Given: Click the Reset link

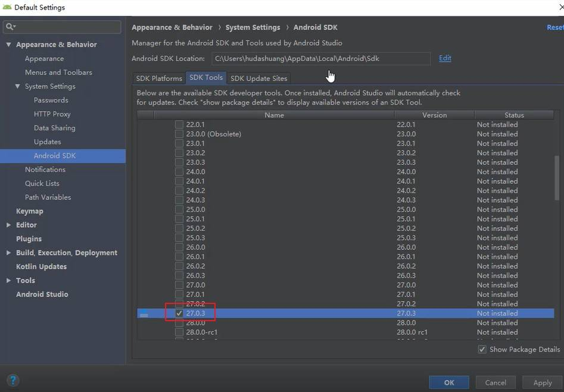Looking at the screenshot, I should tap(556, 27).
